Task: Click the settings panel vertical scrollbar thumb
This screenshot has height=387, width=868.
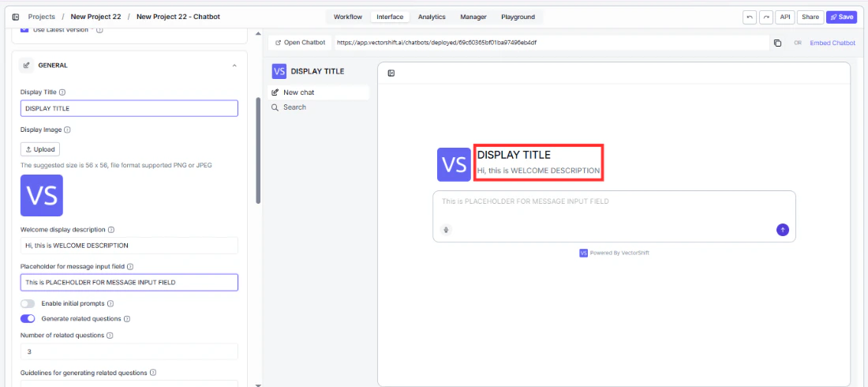Action: tap(257, 151)
